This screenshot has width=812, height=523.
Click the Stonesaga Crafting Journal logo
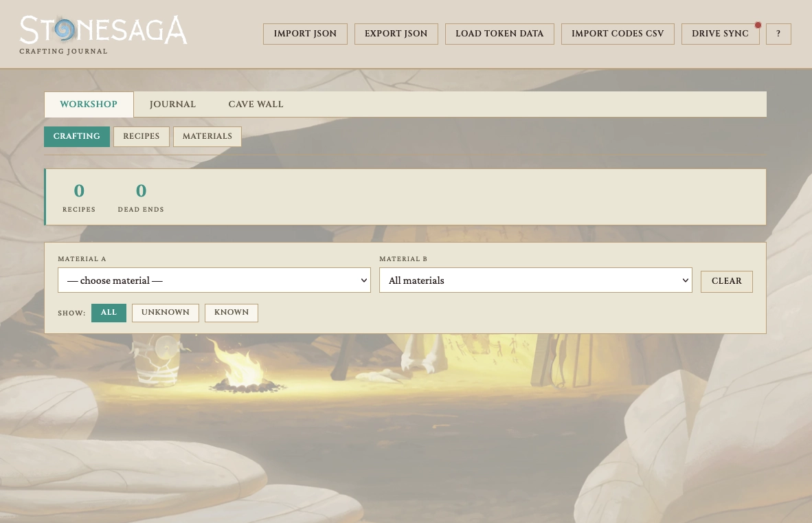103,34
